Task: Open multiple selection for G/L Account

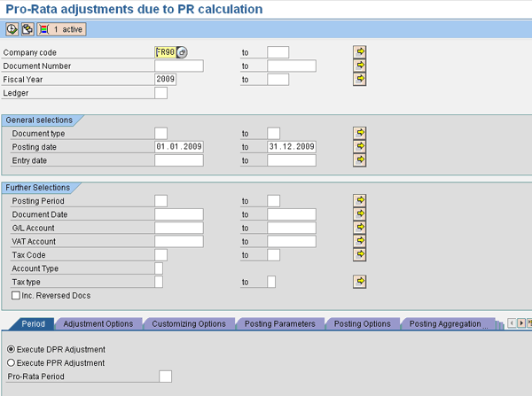Action: click(x=360, y=228)
